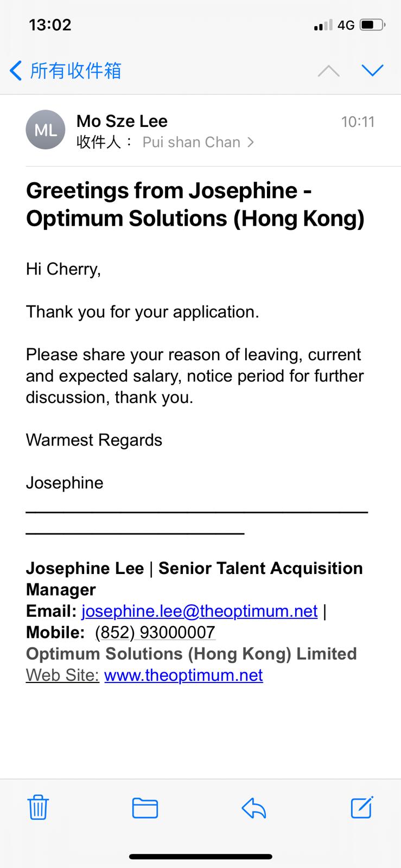This screenshot has width=401, height=868.
Task: Tap the ML sender avatar
Action: click(46, 130)
